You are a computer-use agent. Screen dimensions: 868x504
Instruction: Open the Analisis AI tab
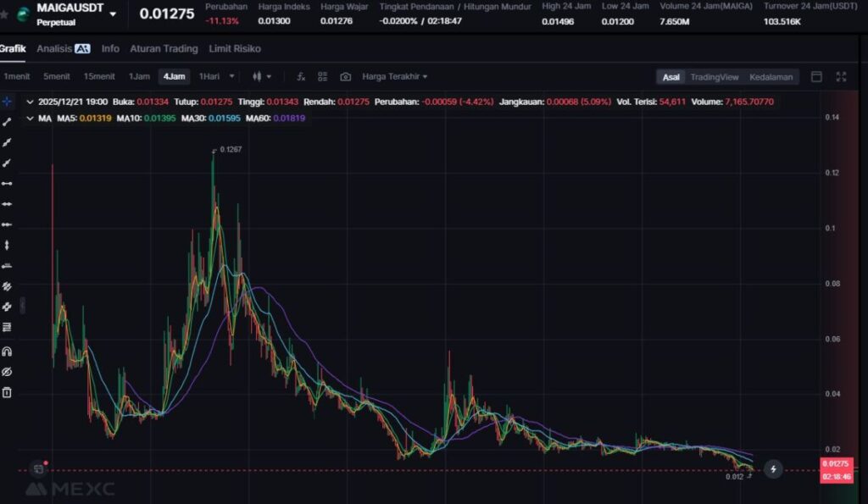click(x=63, y=48)
